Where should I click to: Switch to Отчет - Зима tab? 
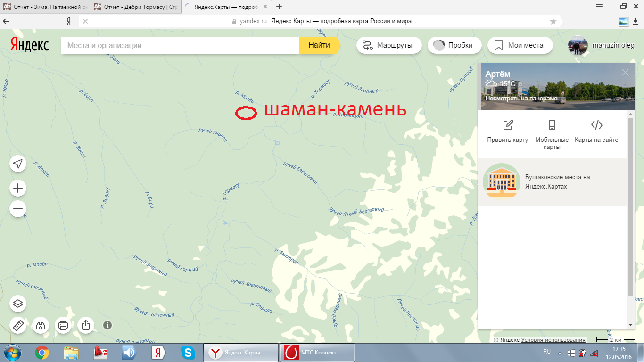coord(45,7)
